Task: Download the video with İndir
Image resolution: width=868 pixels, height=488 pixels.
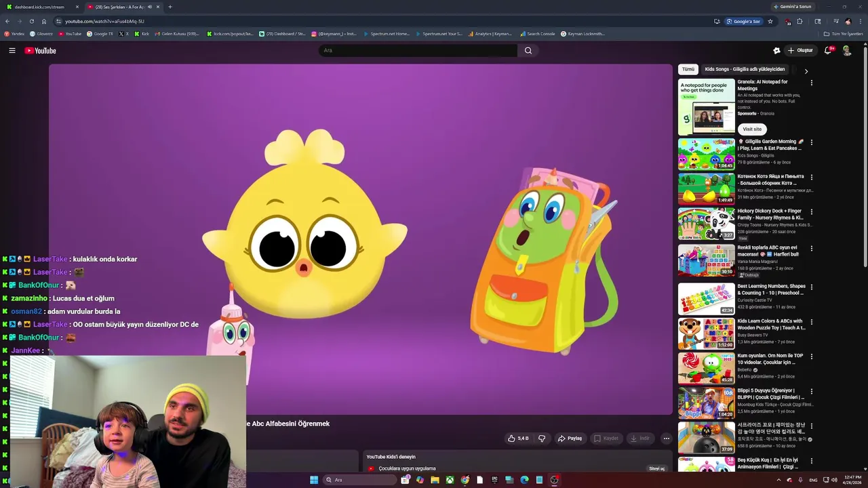Action: [x=640, y=439]
